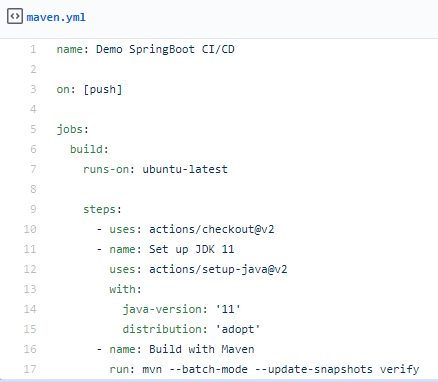Click the 'adopt' distribution value
The width and height of the screenshot is (438, 382).
[238, 330]
